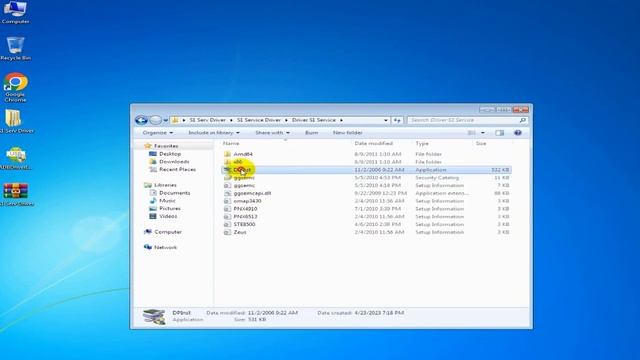The width and height of the screenshot is (640, 360).
Task: Click the Explorer Forward arrow button
Action: point(156,120)
